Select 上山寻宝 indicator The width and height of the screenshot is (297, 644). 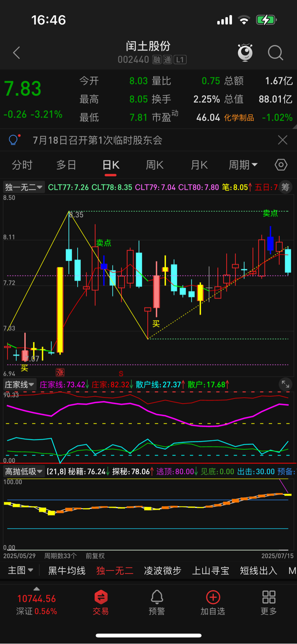[211, 570]
